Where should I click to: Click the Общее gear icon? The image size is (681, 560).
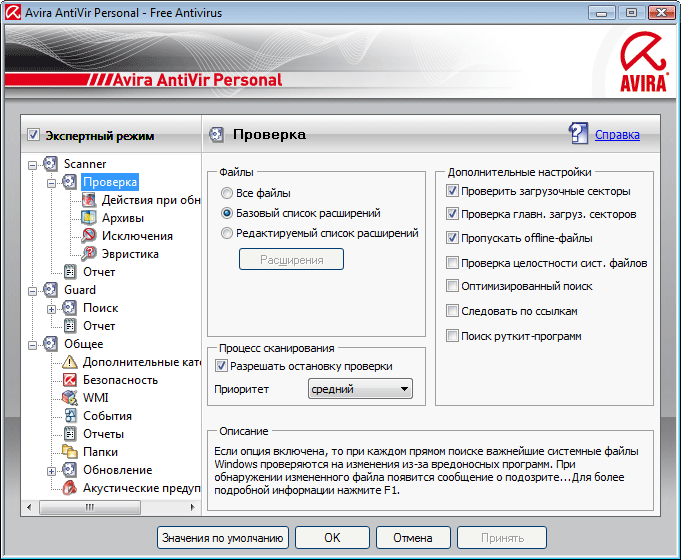[x=50, y=344]
